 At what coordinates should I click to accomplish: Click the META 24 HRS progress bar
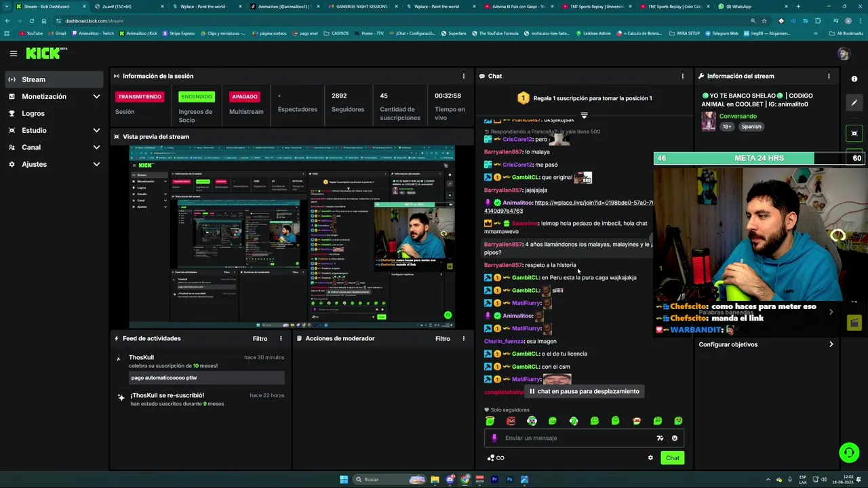click(759, 158)
